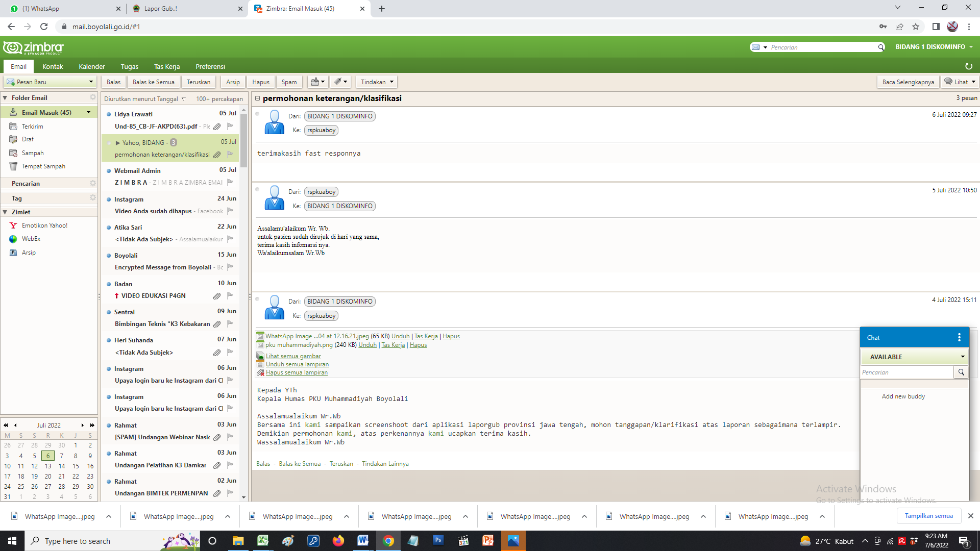The height and width of the screenshot is (551, 980).
Task: Toggle unread dot for Atika Sari message
Action: pos(109,228)
